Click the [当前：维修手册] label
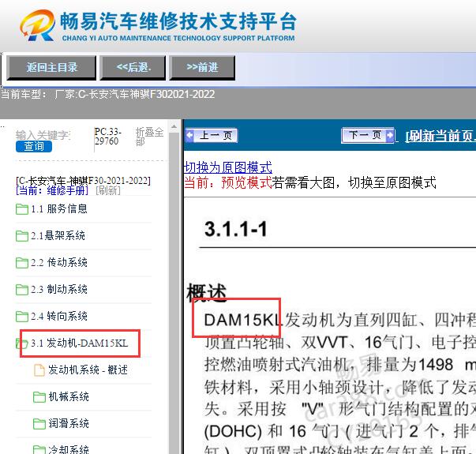This screenshot has width=476, height=454. coord(52,191)
